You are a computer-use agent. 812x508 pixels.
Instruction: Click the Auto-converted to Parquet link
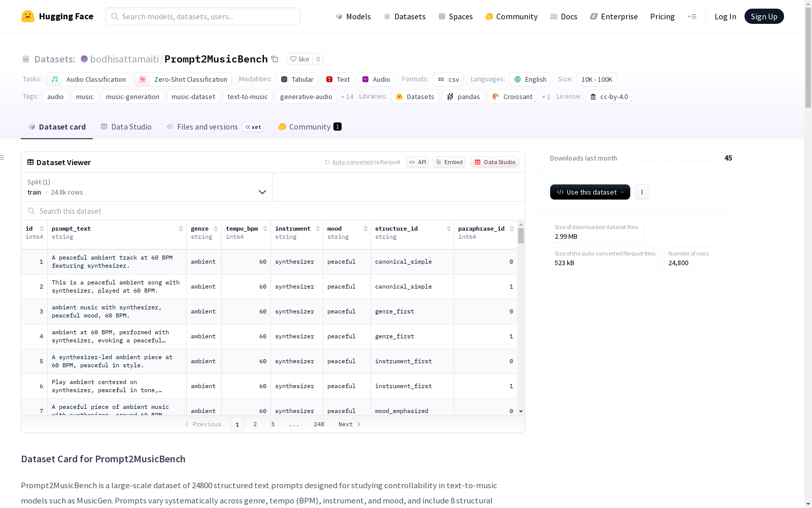coord(362,162)
